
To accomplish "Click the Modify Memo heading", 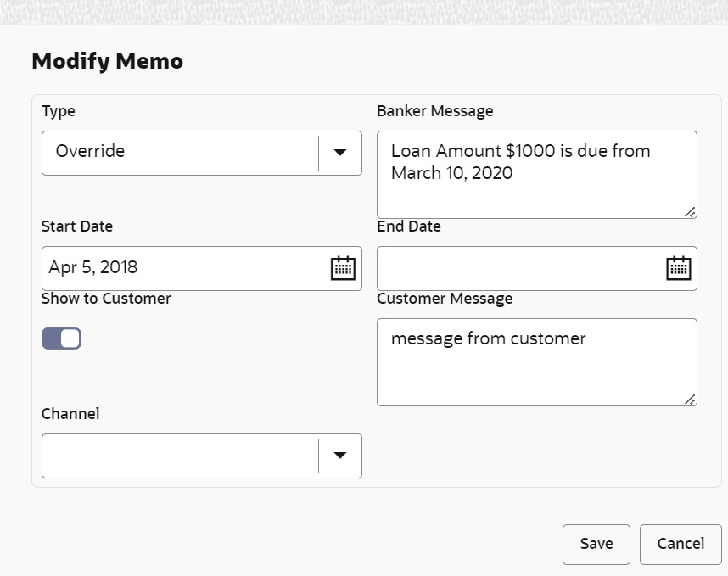I will click(107, 61).
